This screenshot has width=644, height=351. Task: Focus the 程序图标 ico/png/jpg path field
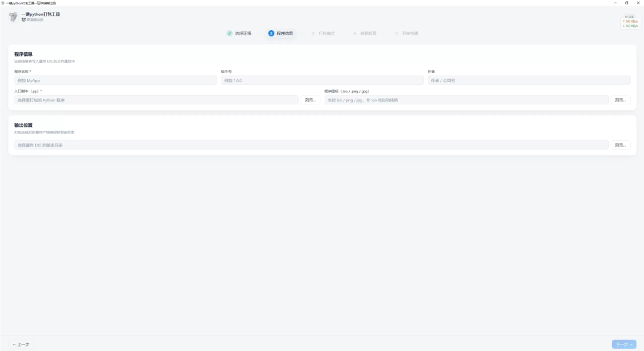coord(466,100)
